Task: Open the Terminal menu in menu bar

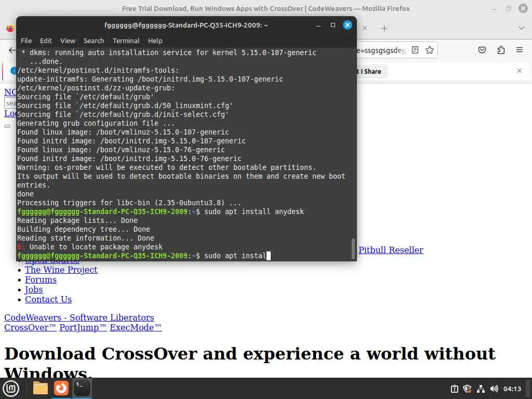Action: [x=126, y=41]
